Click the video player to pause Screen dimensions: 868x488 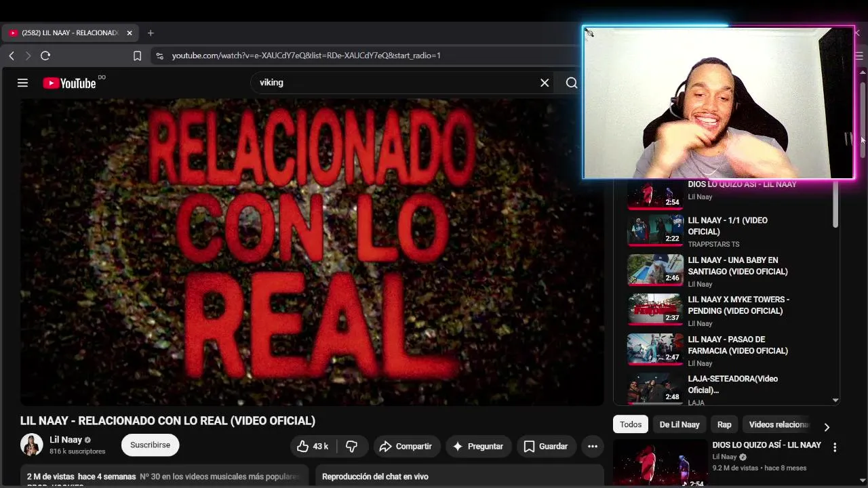pyautogui.click(x=312, y=252)
